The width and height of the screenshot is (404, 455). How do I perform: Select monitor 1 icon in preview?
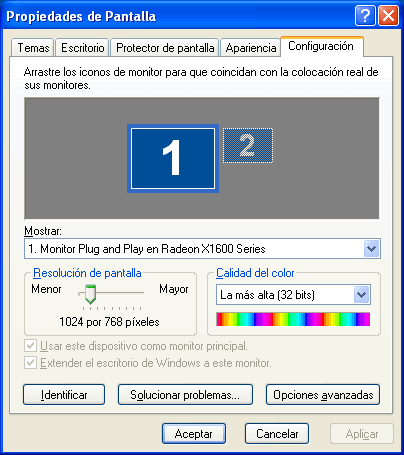pyautogui.click(x=173, y=159)
